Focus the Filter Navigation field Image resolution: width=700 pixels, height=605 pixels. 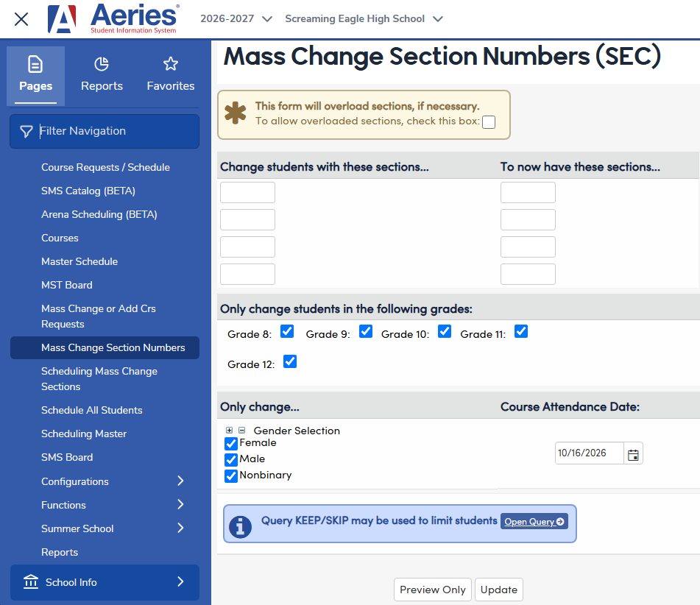tap(105, 131)
